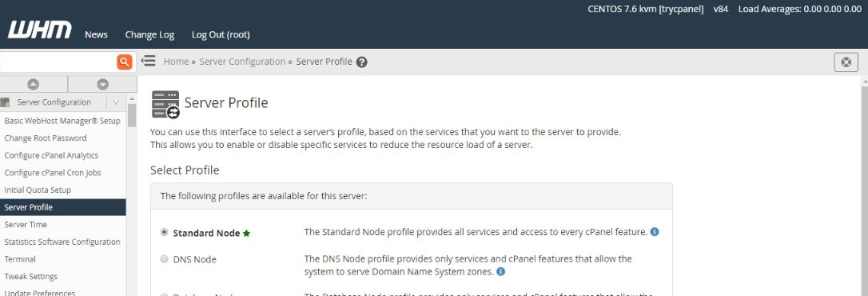Click the info icon beside Standard Node description
868x296 pixels.
(x=655, y=232)
